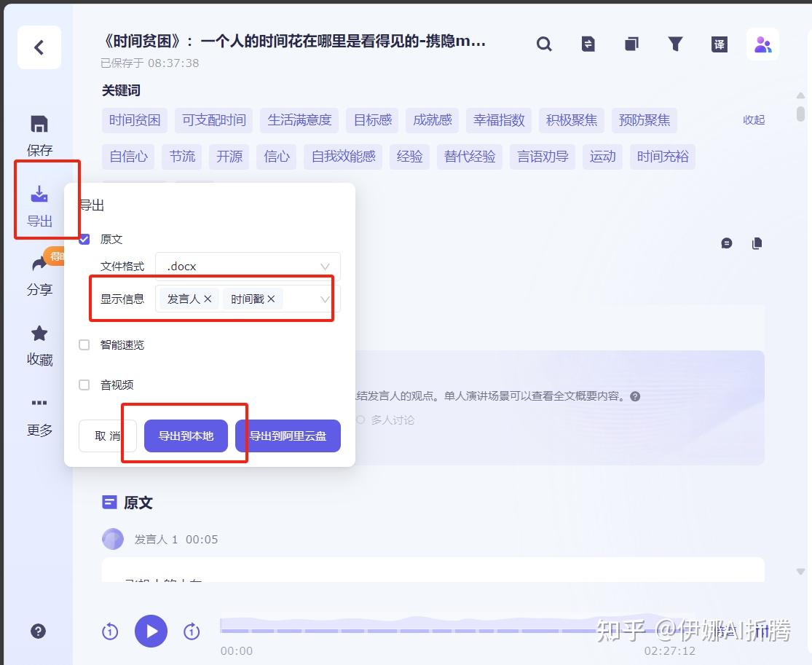Click 导出到本地 button

[186, 436]
